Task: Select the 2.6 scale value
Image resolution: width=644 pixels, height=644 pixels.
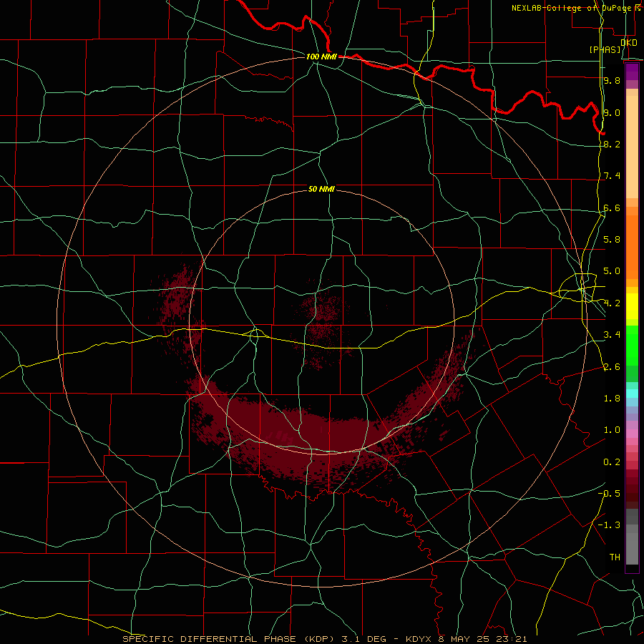Action: click(x=612, y=366)
